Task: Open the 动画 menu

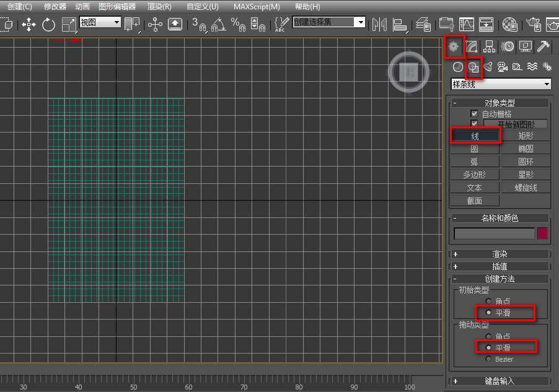Action: pos(82,6)
